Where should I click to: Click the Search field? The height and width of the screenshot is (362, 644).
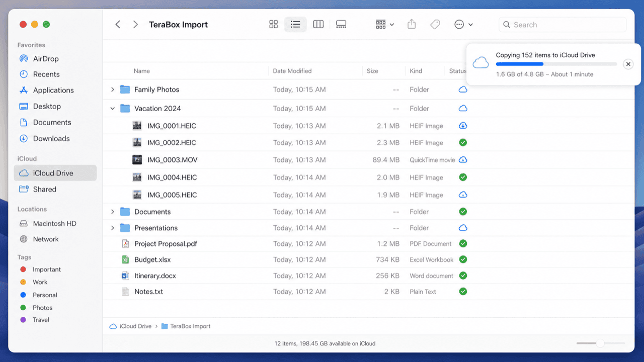[x=562, y=24]
